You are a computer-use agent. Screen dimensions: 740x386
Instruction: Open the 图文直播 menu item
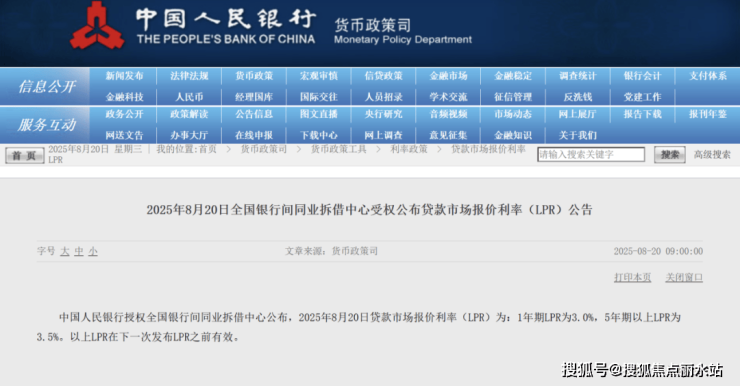click(319, 114)
